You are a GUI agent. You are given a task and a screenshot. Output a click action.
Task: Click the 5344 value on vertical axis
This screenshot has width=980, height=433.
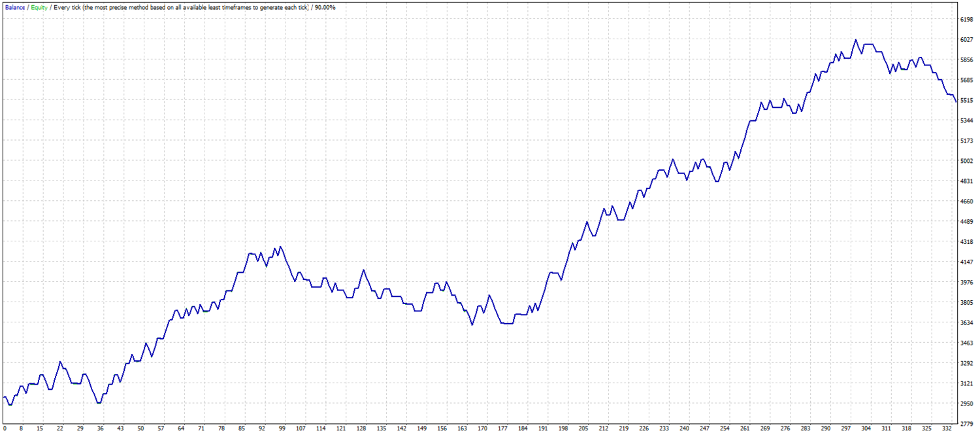(x=967, y=121)
